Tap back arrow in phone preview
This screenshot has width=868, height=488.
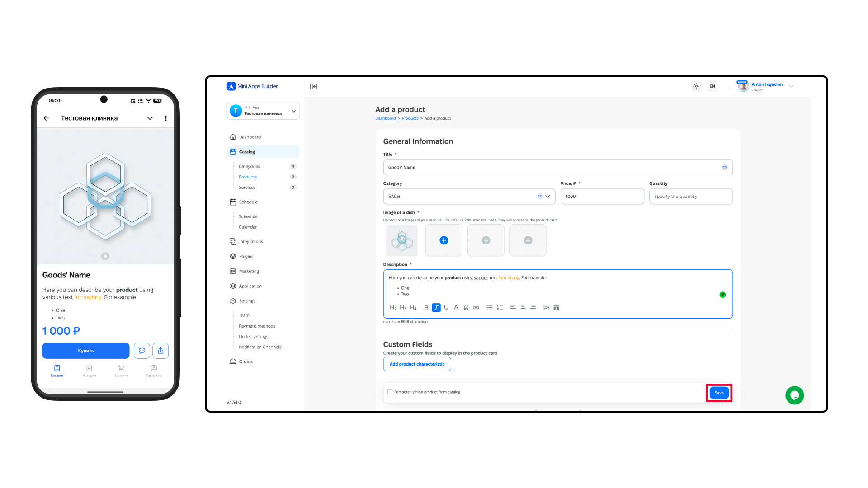point(46,118)
